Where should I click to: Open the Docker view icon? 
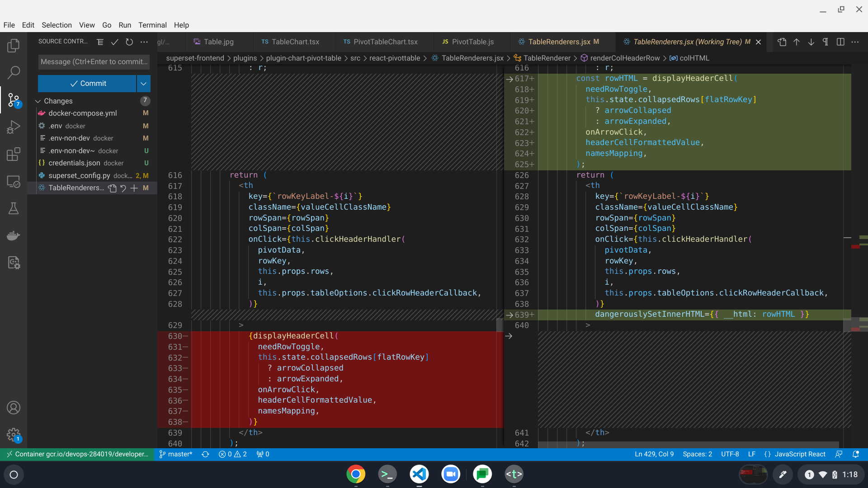(x=14, y=235)
